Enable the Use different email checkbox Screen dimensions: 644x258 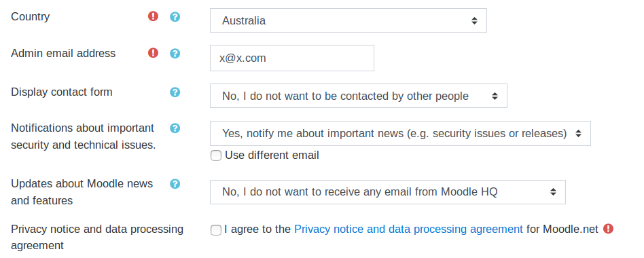[216, 155]
